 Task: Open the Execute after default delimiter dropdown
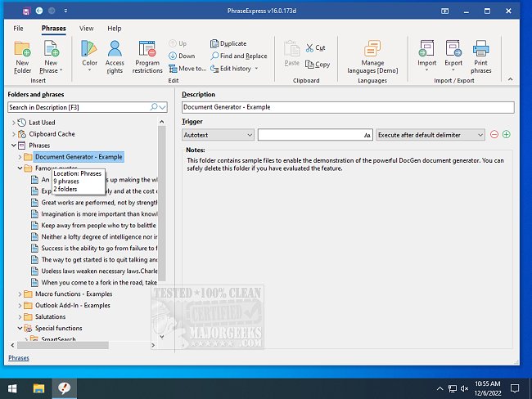[431, 135]
